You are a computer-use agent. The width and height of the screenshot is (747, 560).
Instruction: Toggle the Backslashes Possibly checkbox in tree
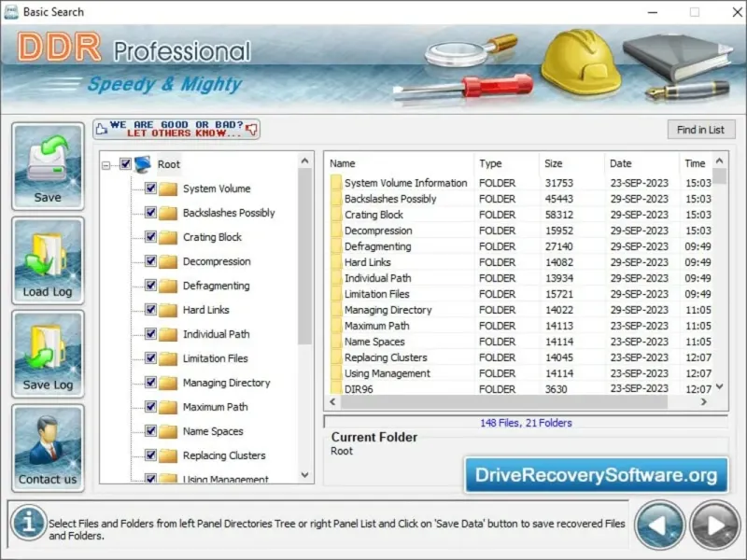click(x=150, y=213)
